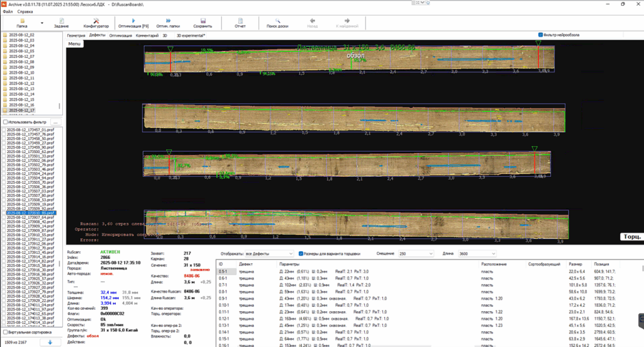The image size is (644, 347).
Task: Open the Конфигуратор tool
Action: point(96,23)
